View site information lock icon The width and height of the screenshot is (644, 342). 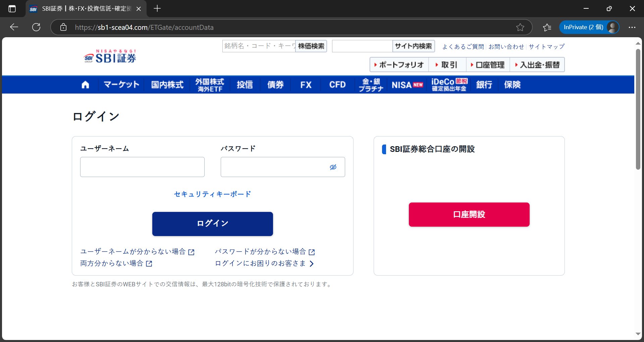tap(63, 27)
